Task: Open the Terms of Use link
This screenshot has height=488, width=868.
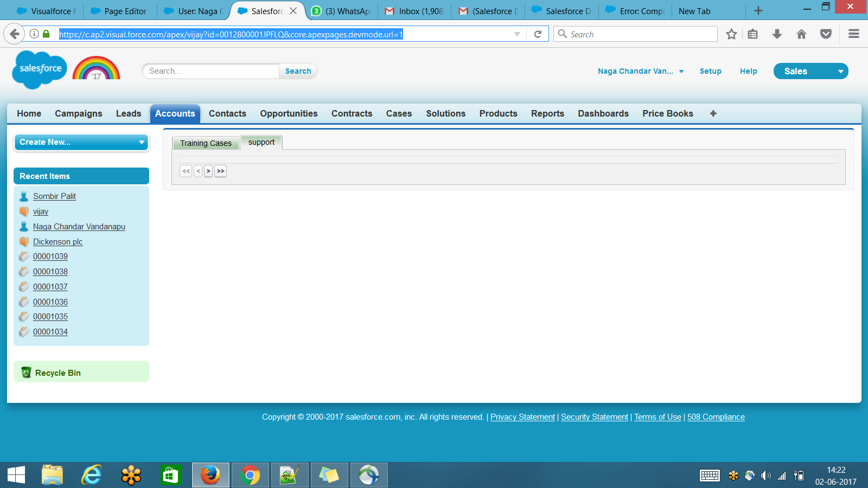Action: point(658,417)
